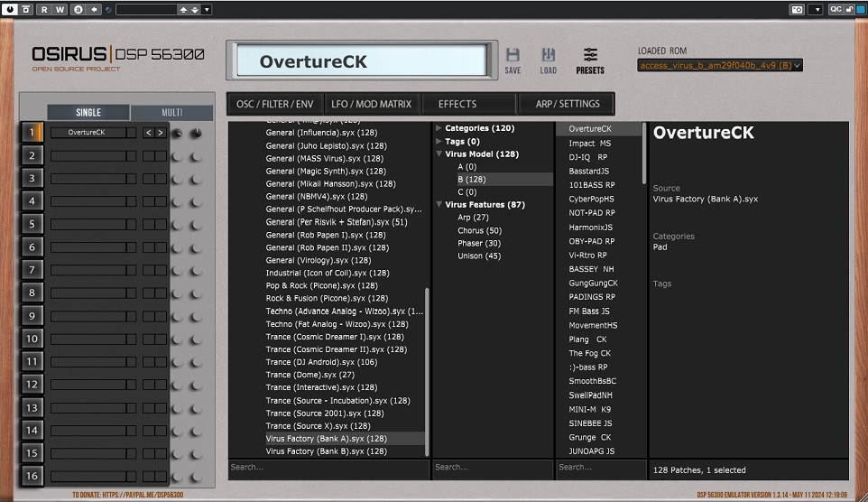Open the host preset management dropdown
This screenshot has width=868, height=502.
pos(207,9)
